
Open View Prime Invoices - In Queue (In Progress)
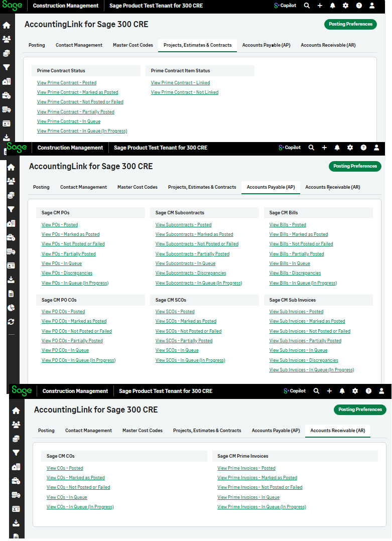point(262,507)
